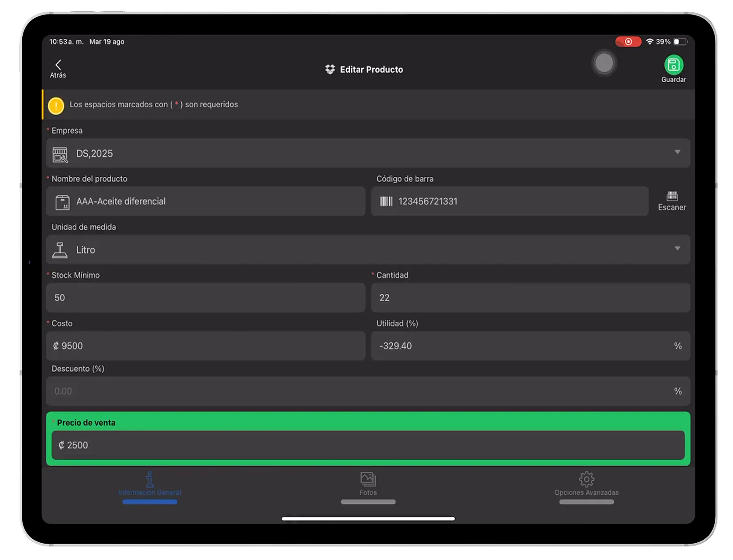Expand the Unidad de medida dropdown arrow

click(x=677, y=249)
